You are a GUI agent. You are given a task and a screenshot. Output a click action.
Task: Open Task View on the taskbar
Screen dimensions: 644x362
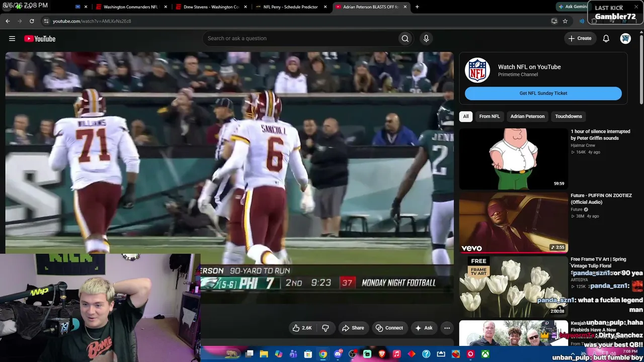[249, 354]
